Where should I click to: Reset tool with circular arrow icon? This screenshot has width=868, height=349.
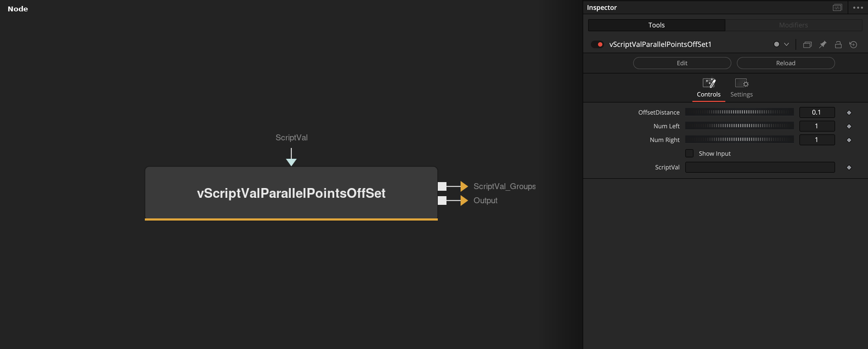pyautogui.click(x=853, y=44)
